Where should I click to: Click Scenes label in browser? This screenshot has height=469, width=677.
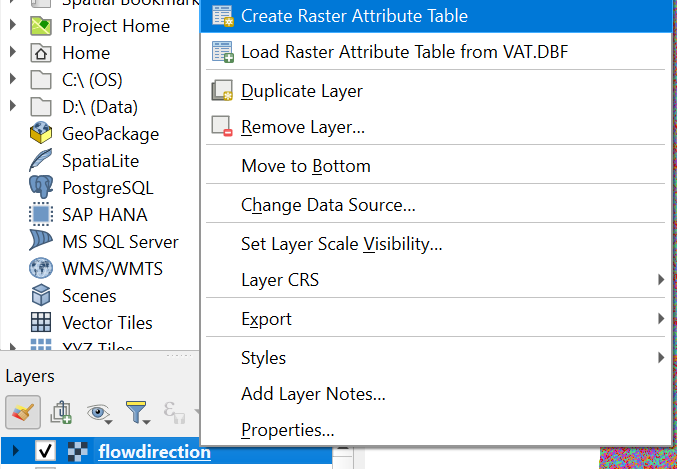coord(89,296)
